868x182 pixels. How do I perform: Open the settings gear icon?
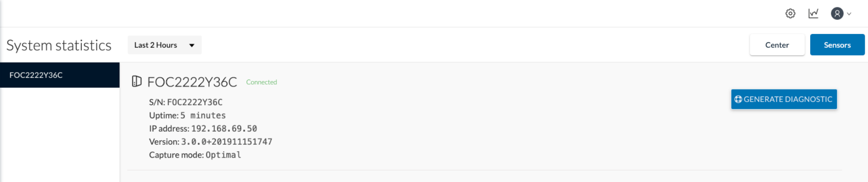point(790,14)
